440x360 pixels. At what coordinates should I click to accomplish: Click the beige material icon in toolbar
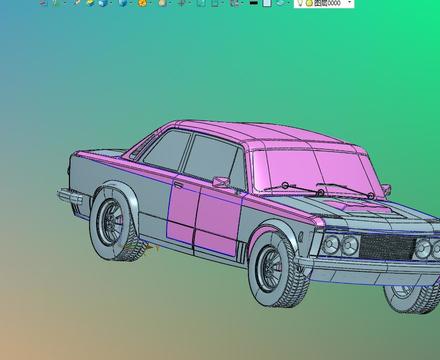click(162, 3)
